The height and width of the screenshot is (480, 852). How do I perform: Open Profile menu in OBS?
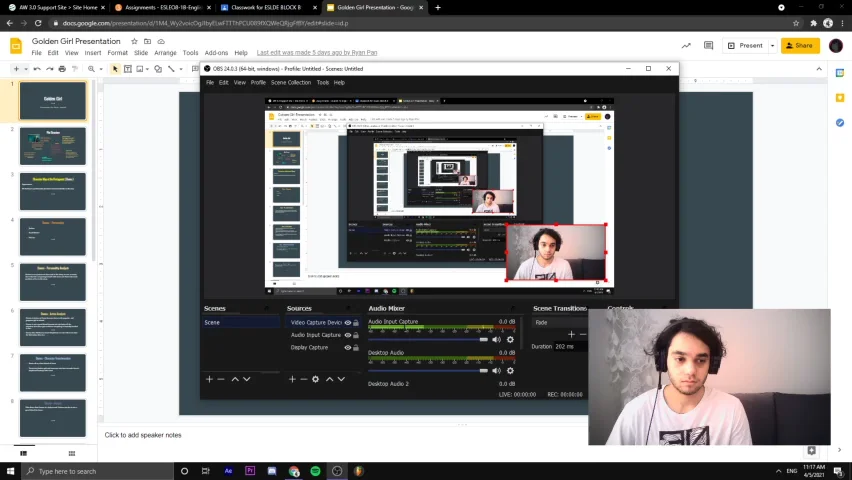pyautogui.click(x=258, y=83)
